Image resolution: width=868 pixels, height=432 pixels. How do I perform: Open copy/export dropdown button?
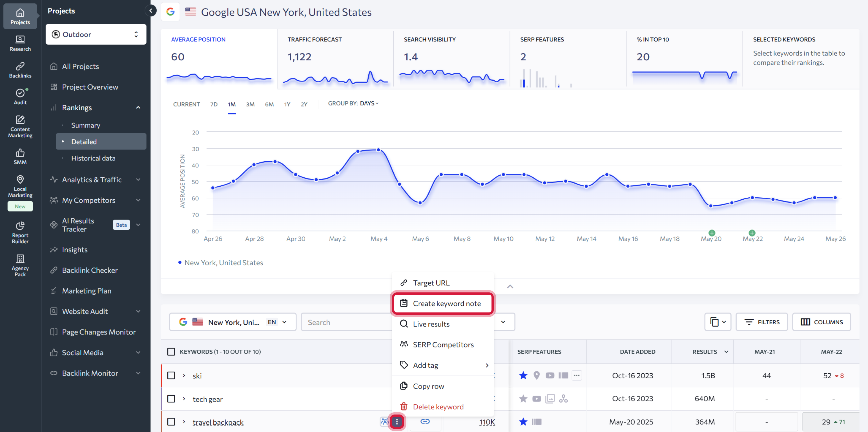pyautogui.click(x=718, y=322)
